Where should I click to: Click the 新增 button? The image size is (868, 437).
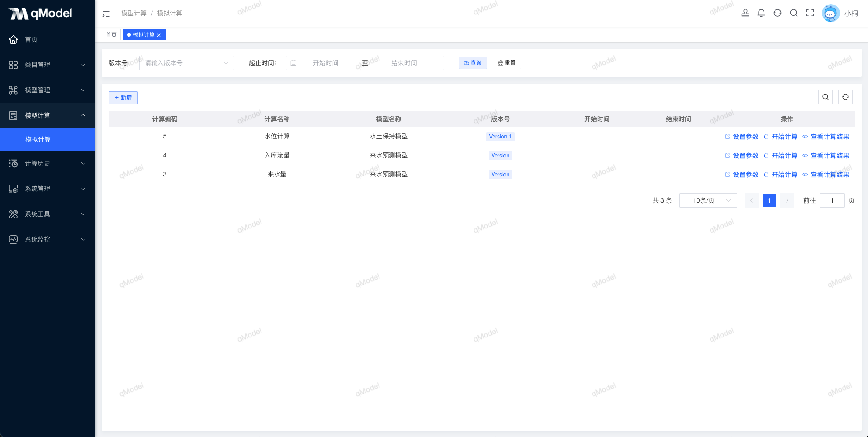(x=123, y=98)
